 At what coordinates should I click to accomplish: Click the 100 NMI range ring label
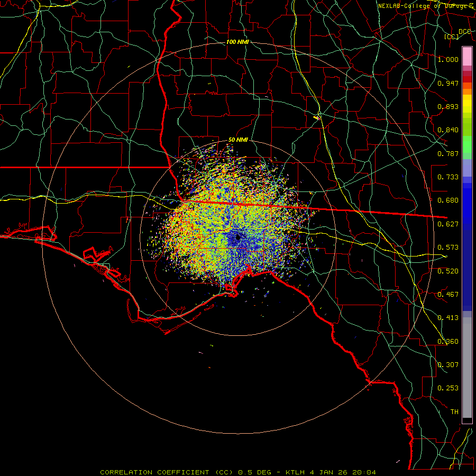point(237,42)
